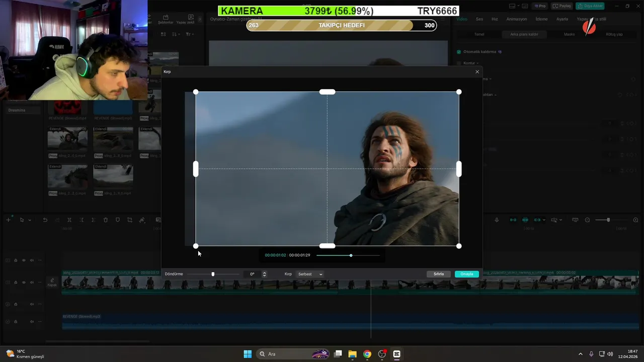The height and width of the screenshot is (362, 644).
Task: Reset the crop with the Sıfırla button
Action: coord(439,274)
